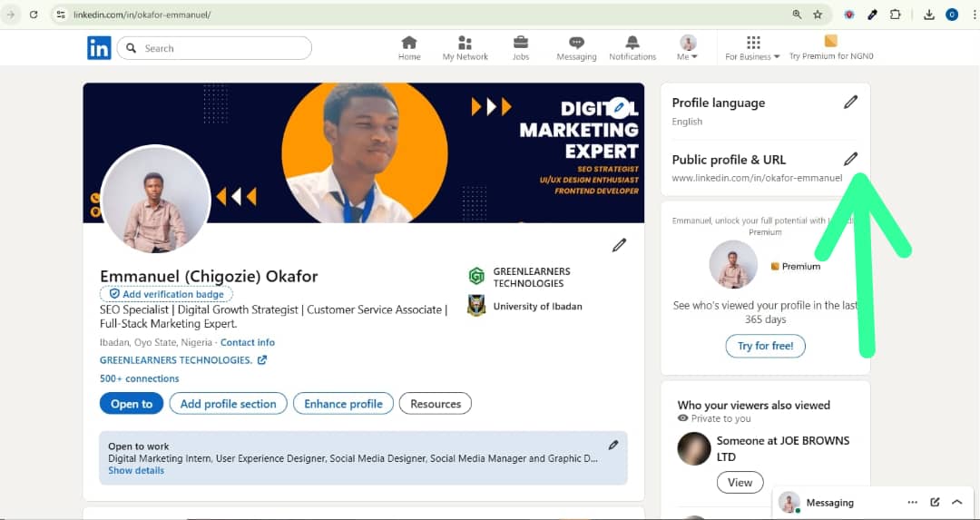Click the Enhance profile button
This screenshot has width=980, height=520.
pos(343,404)
